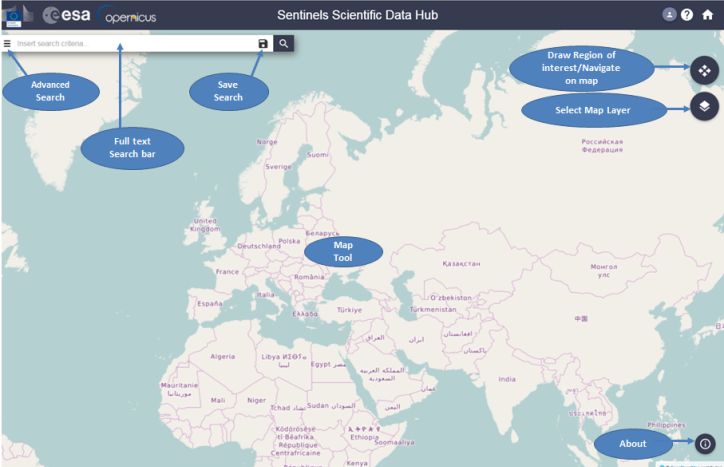Click the Niger label on the map
This screenshot has width=724, height=467.
pyautogui.click(x=256, y=400)
